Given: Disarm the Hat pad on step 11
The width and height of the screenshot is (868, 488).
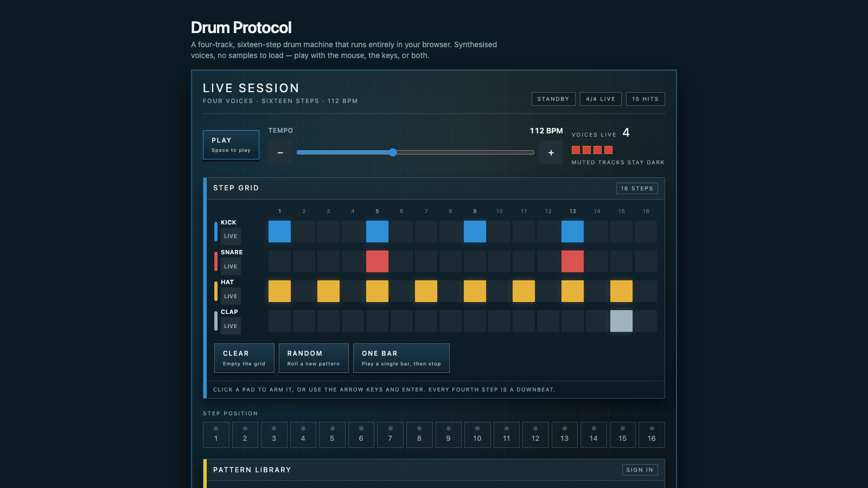Looking at the screenshot, I should 524,291.
